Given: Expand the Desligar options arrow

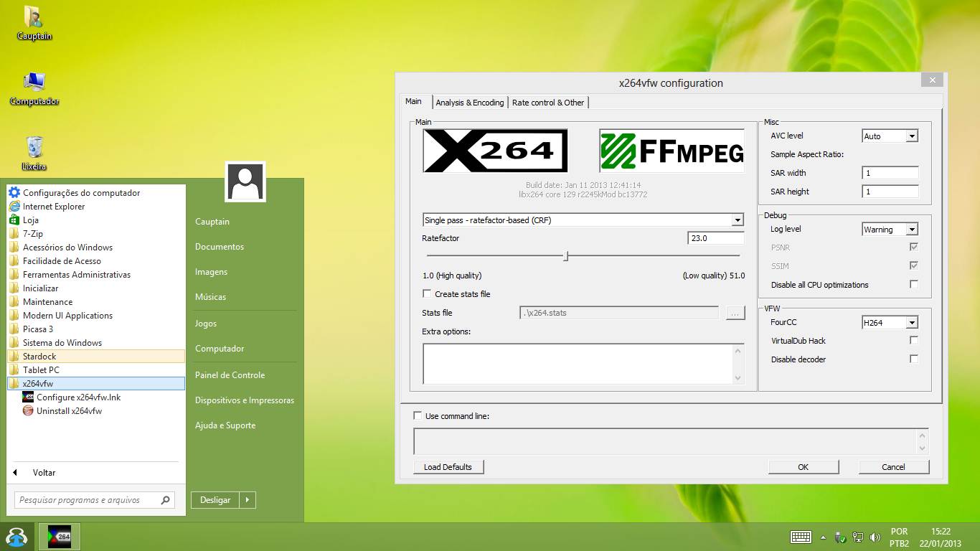Looking at the screenshot, I should click(247, 500).
